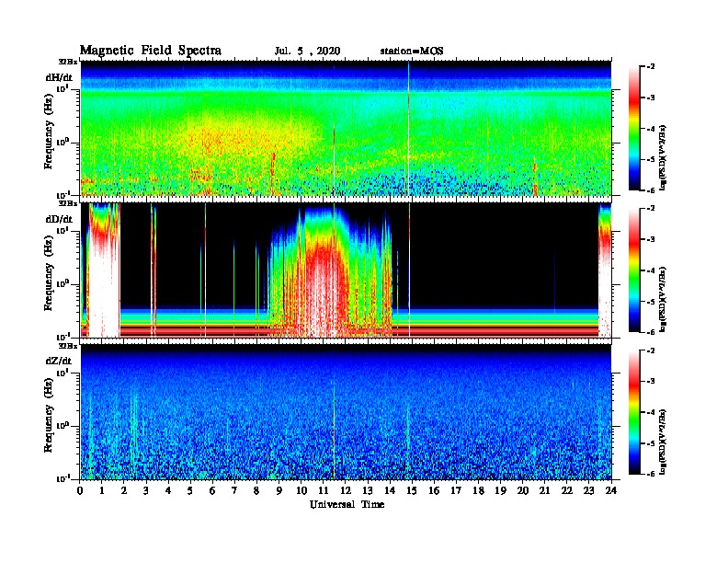
Task: Click the "-5" tick on dD/dt color scale
Action: (x=651, y=302)
